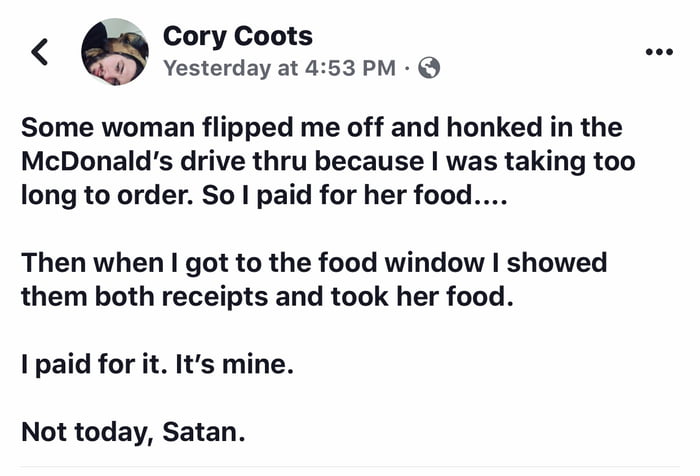This screenshot has width=700, height=476.
Task: Go back using the left chevron arrow
Action: 41,53
